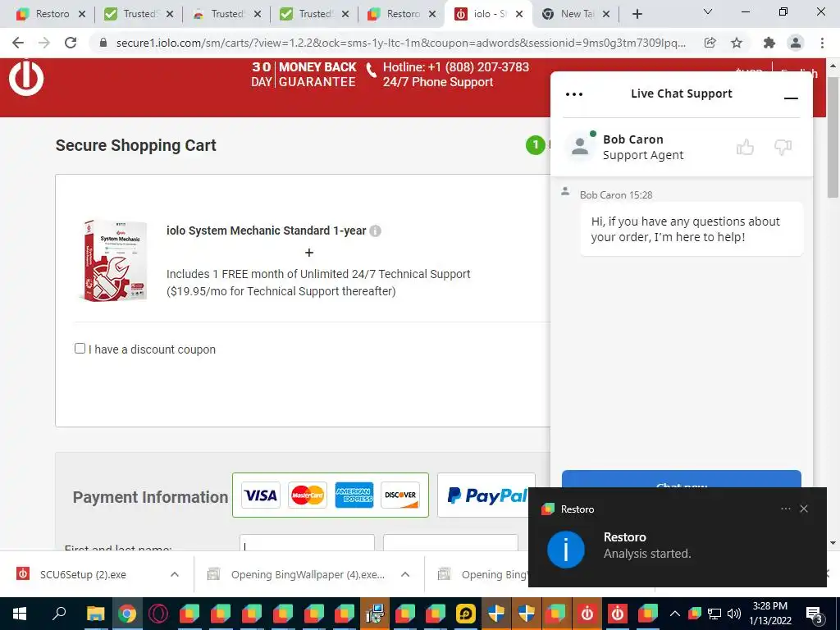Open the share page icon in the address bar

pos(710,43)
